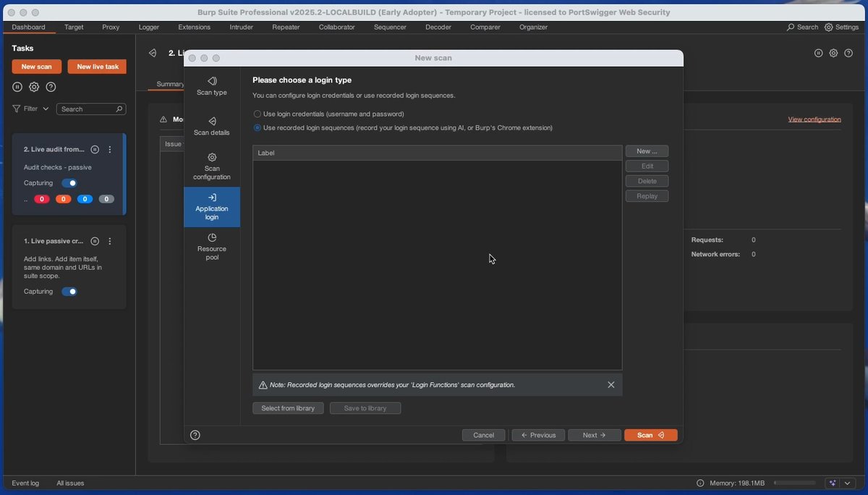Screen dimensions: 868x495
Task: Switch to the Repeater tab
Action: click(x=286, y=27)
